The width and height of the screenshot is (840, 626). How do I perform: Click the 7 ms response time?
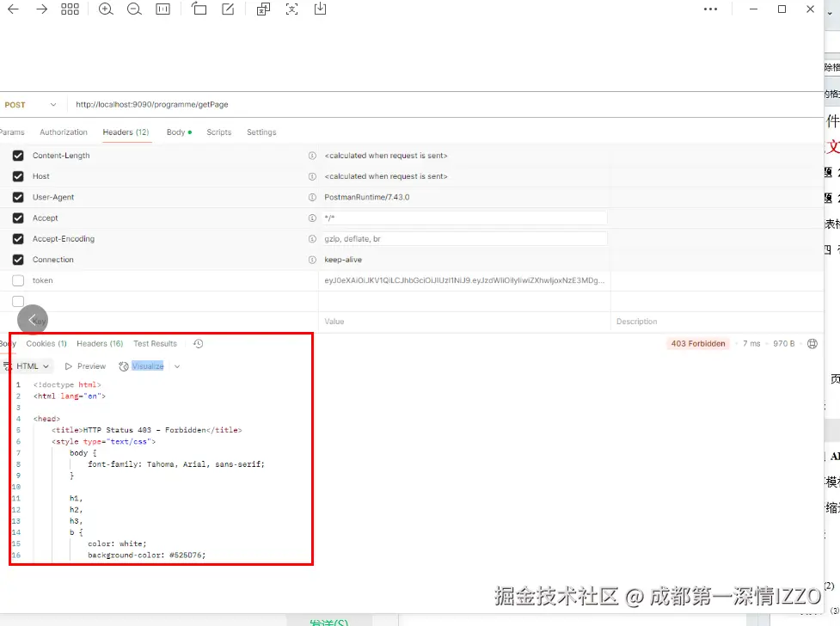coord(751,344)
